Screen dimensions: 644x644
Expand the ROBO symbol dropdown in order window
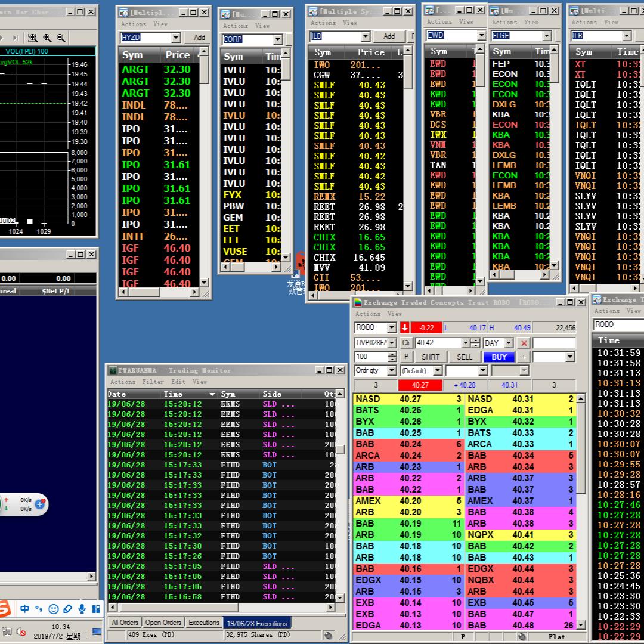pyautogui.click(x=391, y=327)
